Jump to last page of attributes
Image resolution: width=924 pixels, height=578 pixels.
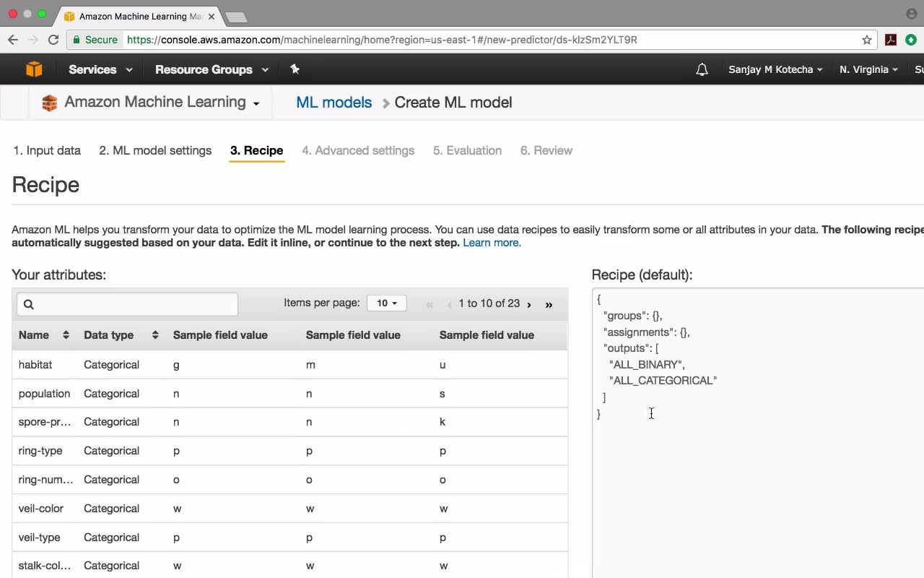pyautogui.click(x=549, y=305)
